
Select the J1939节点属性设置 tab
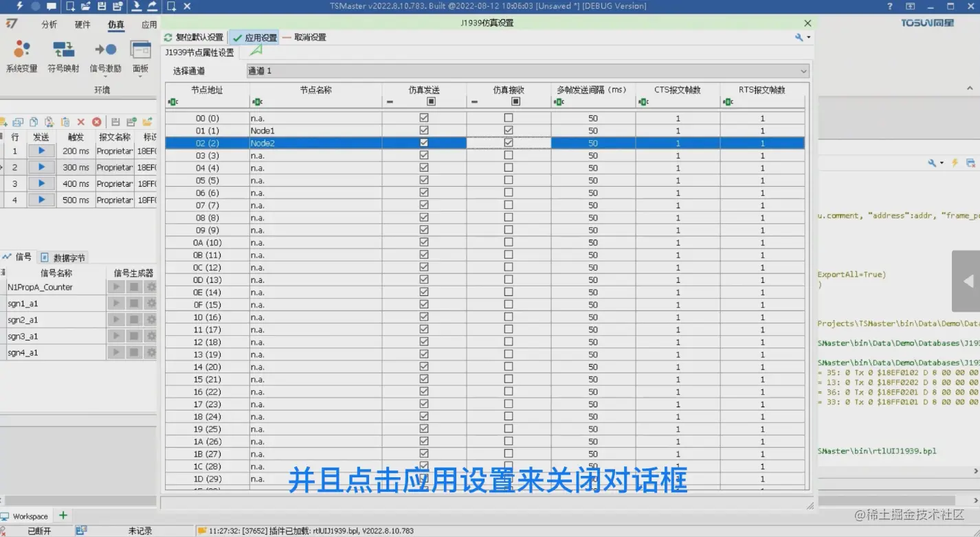(x=199, y=52)
